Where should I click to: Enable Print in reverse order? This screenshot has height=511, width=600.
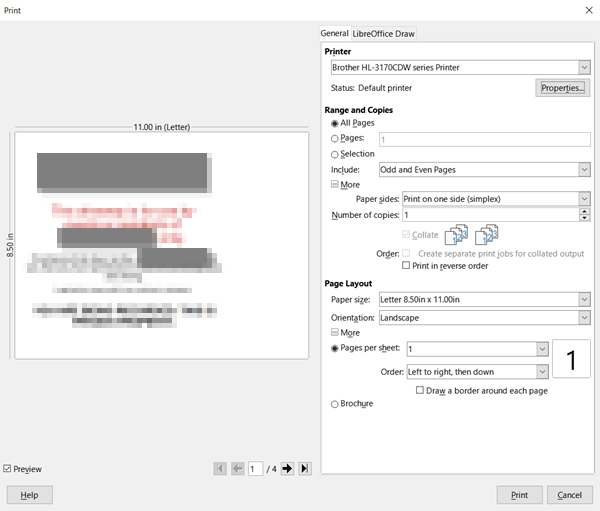(x=406, y=265)
